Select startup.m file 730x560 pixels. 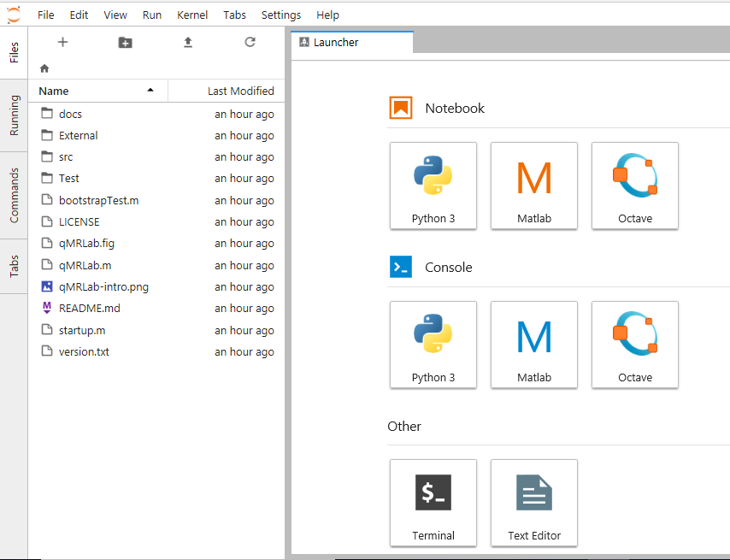click(156, 330)
